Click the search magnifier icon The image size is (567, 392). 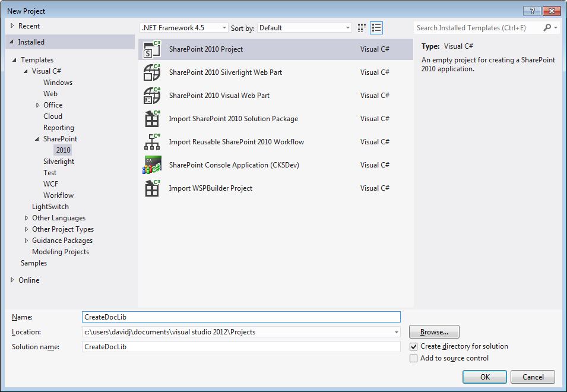pos(547,27)
